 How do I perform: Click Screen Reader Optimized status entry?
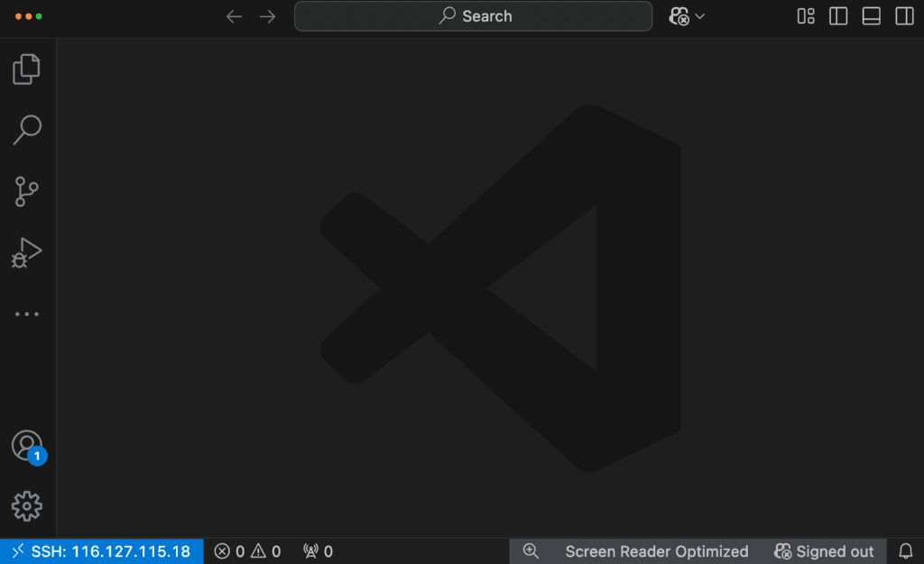pyautogui.click(x=657, y=551)
